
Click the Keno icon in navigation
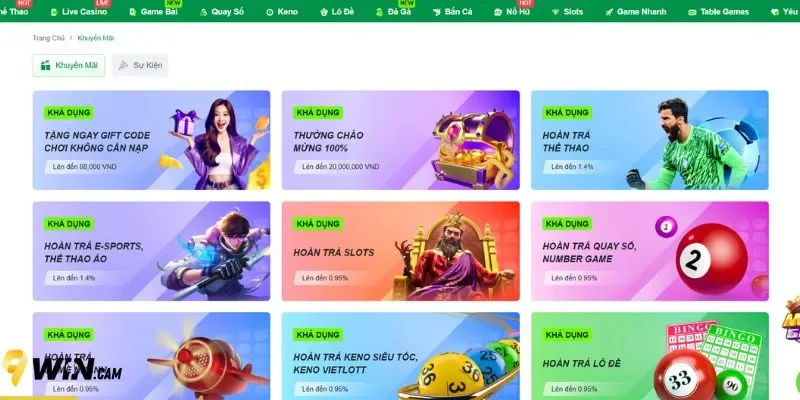point(270,12)
